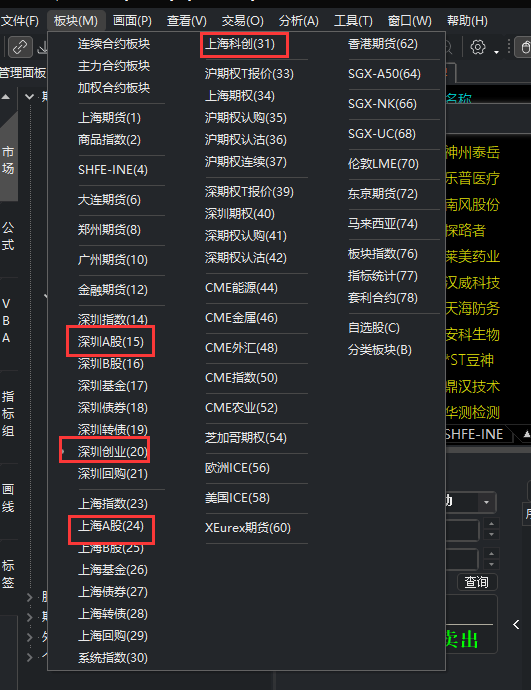Select 连续合约板块 menu entry
The width and height of the screenshot is (531, 690).
point(114,44)
